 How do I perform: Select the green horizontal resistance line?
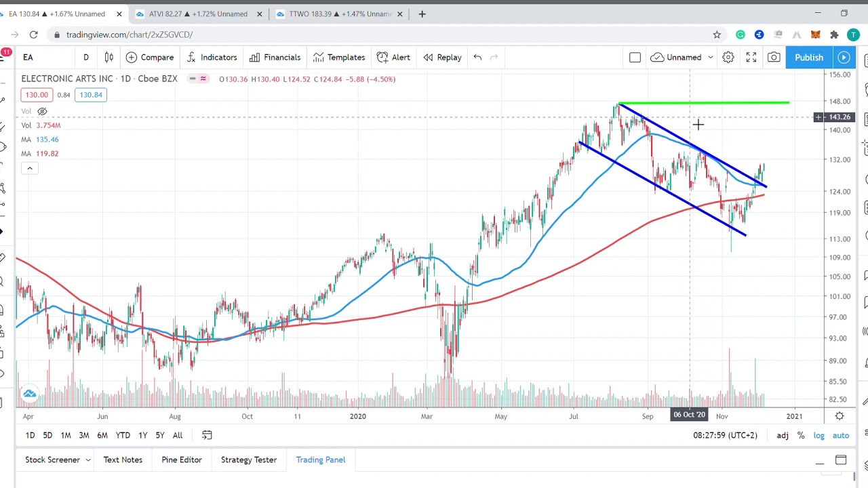[x=704, y=103]
